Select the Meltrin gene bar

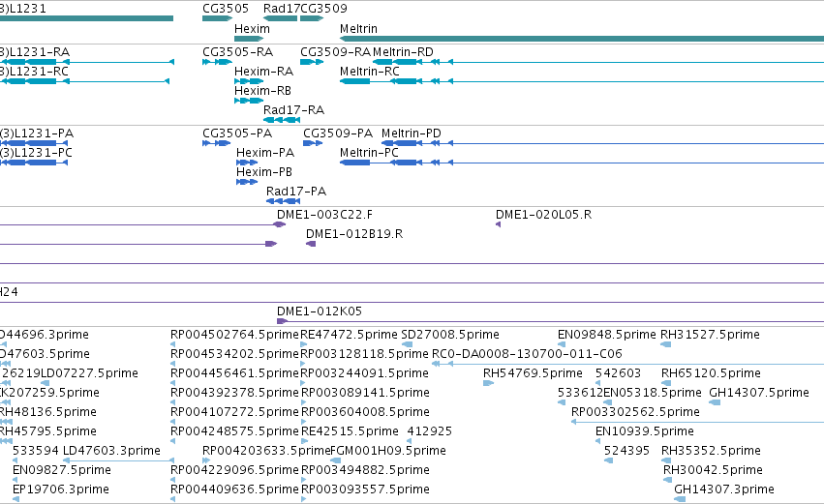coord(582,39)
